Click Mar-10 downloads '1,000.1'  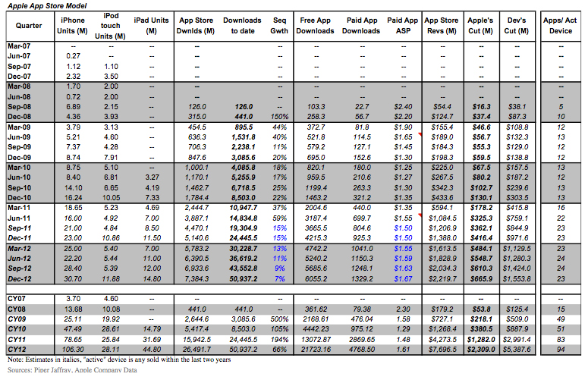click(197, 168)
